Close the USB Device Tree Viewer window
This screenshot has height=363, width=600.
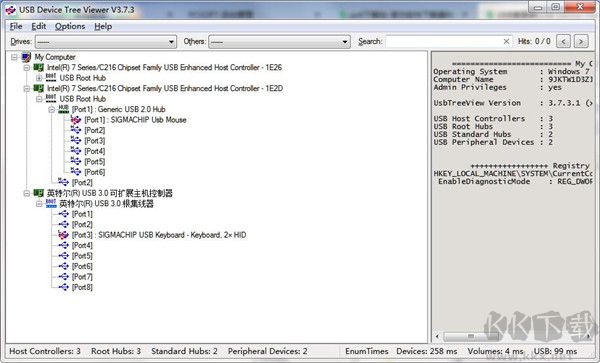point(580,7)
